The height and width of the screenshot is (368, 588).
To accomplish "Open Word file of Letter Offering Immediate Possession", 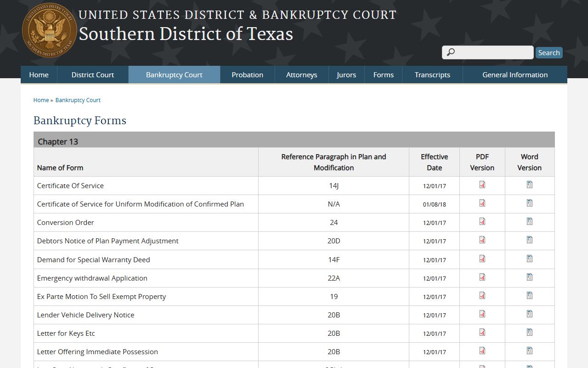I will click(x=530, y=351).
